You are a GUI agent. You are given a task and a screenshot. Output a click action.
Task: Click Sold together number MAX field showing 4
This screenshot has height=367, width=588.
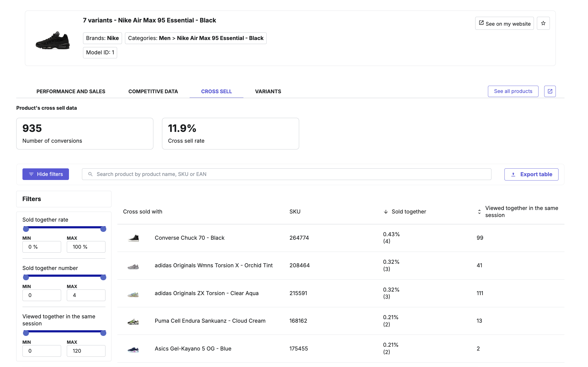86,295
